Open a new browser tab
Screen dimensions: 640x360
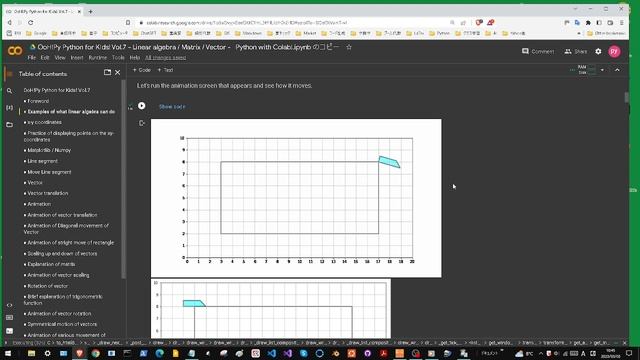[91, 11]
